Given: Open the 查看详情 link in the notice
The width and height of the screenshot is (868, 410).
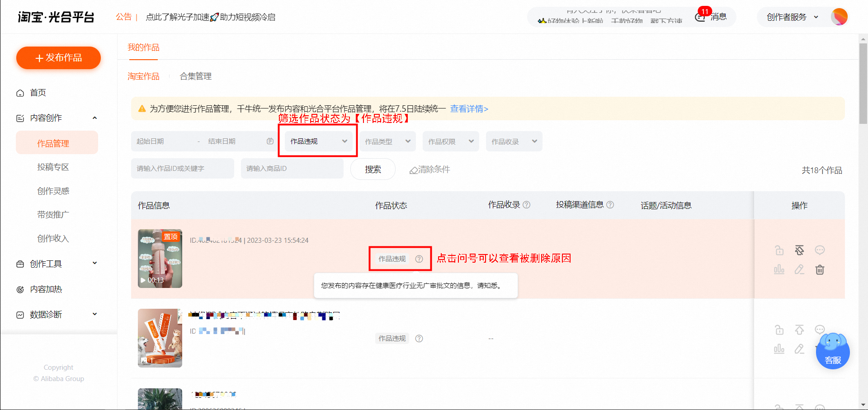Looking at the screenshot, I should tap(469, 109).
